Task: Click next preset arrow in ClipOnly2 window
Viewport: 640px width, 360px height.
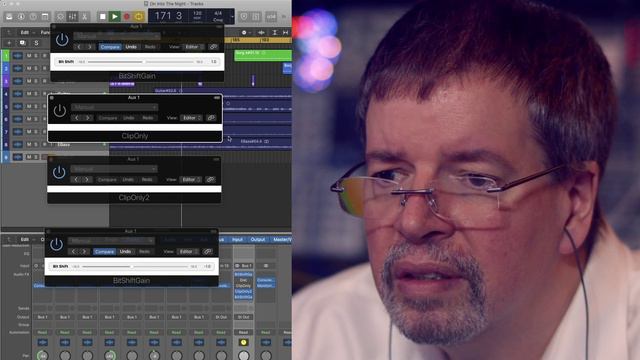Action: click(x=87, y=180)
